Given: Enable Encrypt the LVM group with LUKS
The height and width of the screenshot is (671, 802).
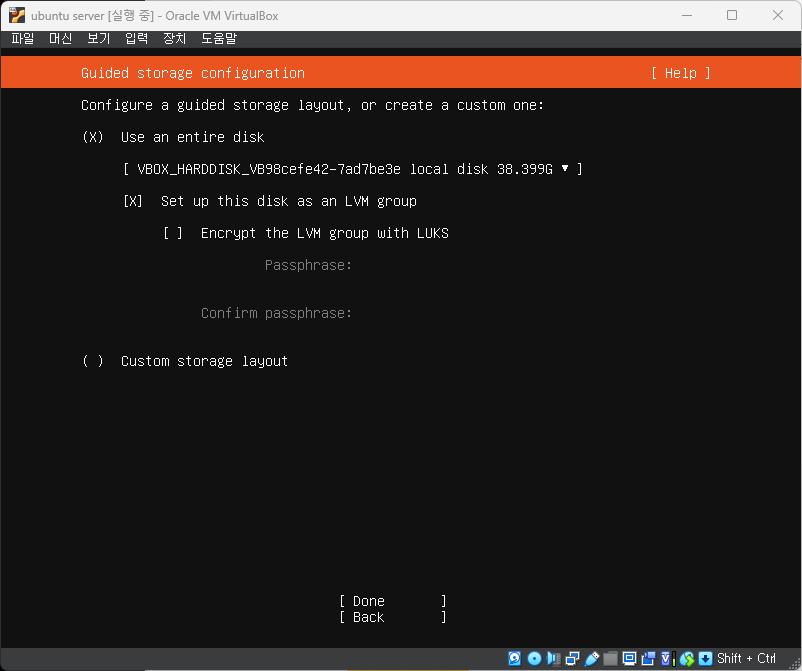Looking at the screenshot, I should [305, 233].
